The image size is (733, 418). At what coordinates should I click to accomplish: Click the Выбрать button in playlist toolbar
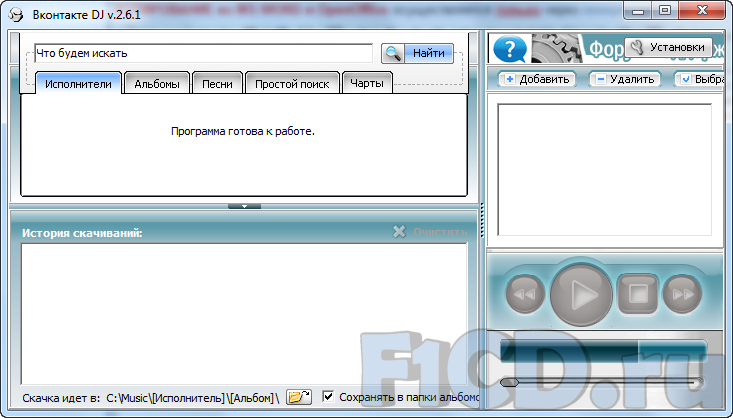point(700,79)
